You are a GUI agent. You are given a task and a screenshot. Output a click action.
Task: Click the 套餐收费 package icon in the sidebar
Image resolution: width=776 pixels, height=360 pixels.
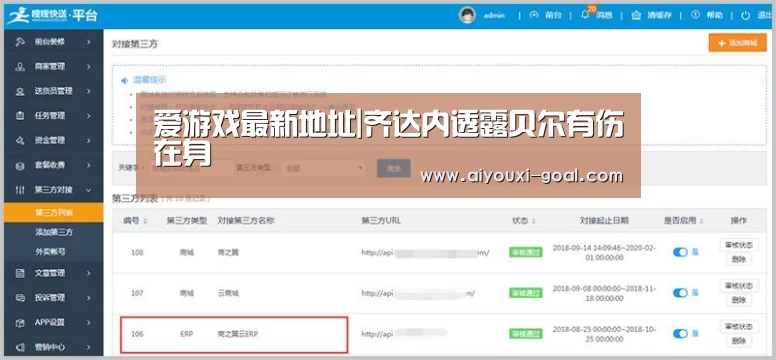pos(20,165)
